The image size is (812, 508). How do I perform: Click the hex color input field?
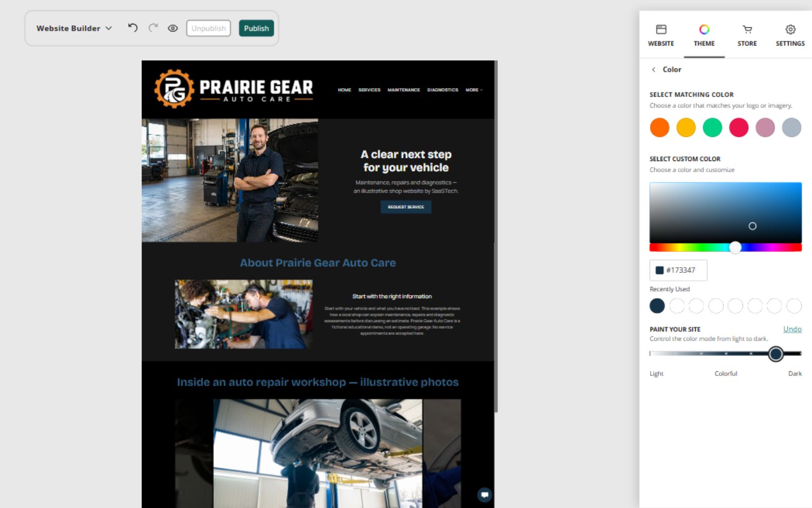tap(678, 270)
